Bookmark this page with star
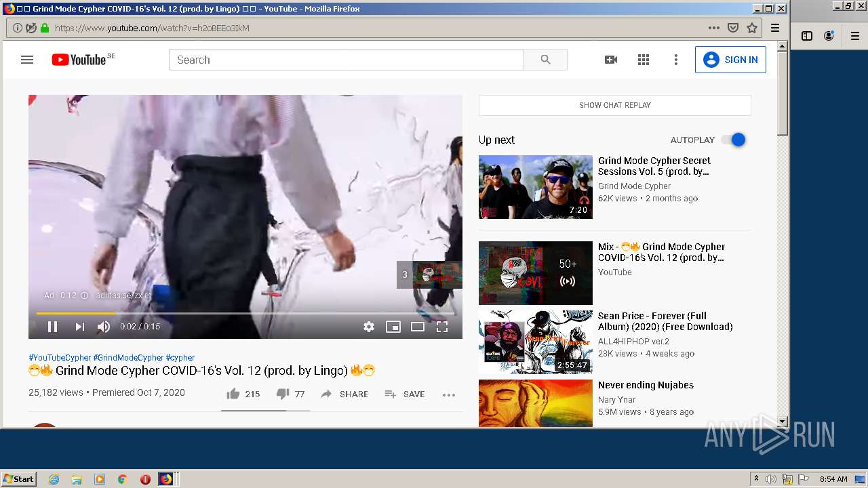868x488 pixels. pos(752,28)
